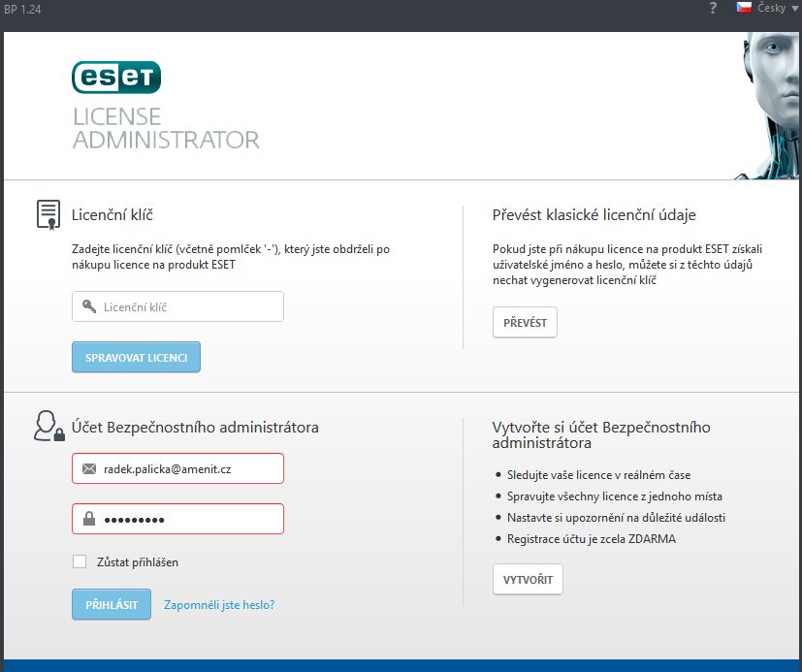Screen dimensions: 802x672
Task: Click the Převést klasické licenční údaje heading
Action: (593, 215)
